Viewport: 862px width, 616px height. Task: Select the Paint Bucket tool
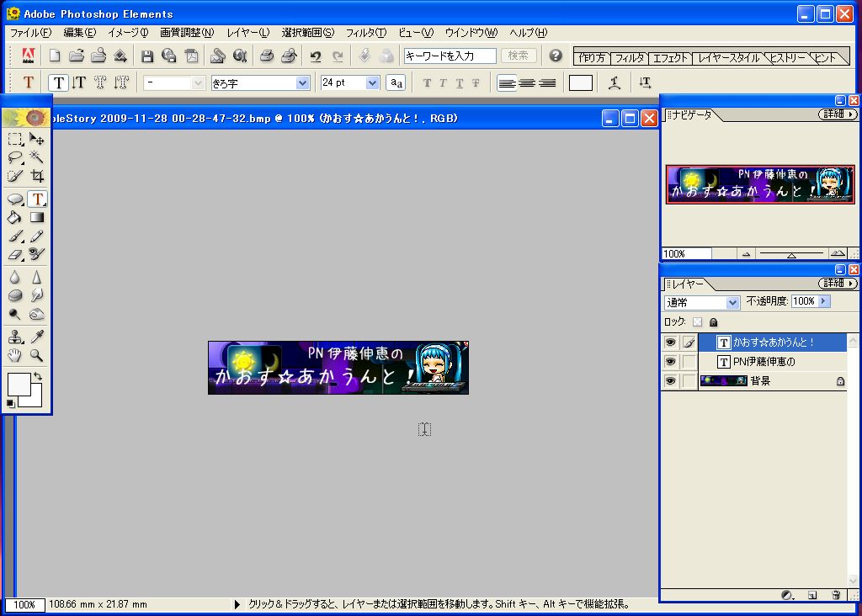point(15,218)
